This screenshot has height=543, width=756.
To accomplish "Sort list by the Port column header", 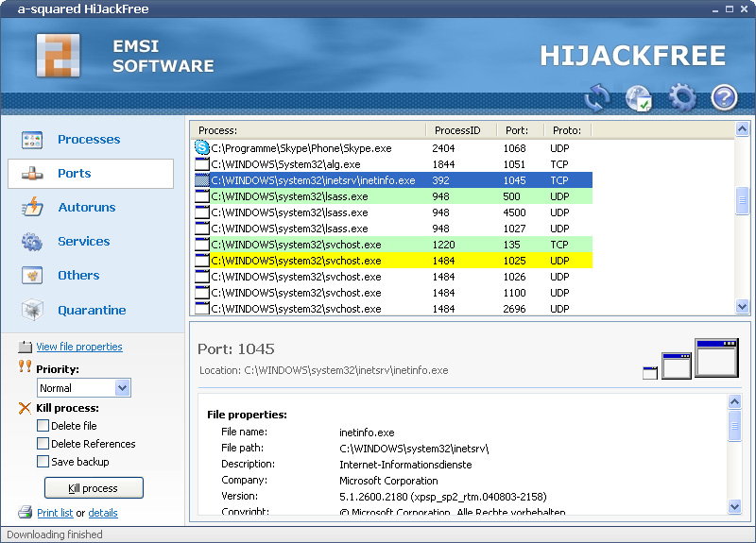I will click(x=520, y=130).
